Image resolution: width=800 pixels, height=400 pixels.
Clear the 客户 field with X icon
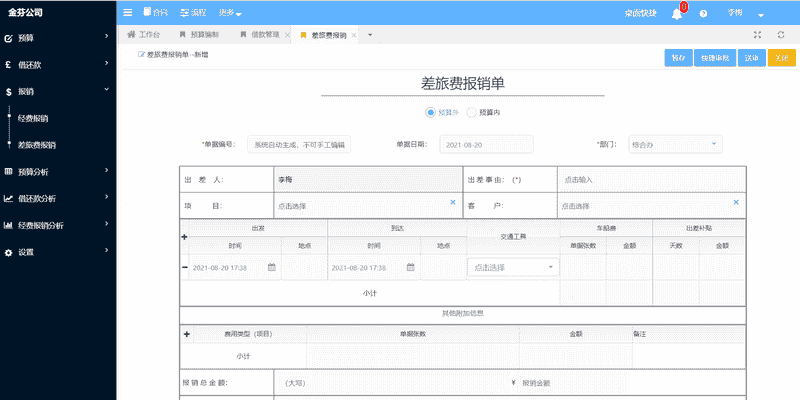tap(736, 202)
